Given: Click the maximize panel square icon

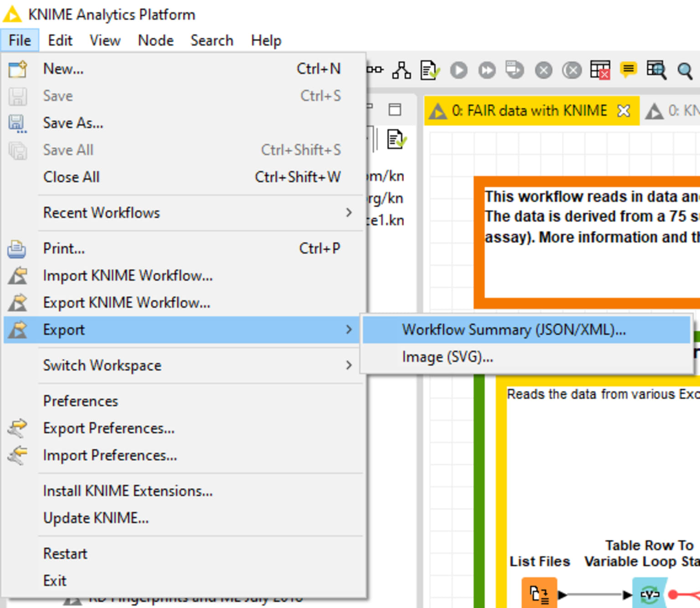Looking at the screenshot, I should [395, 109].
